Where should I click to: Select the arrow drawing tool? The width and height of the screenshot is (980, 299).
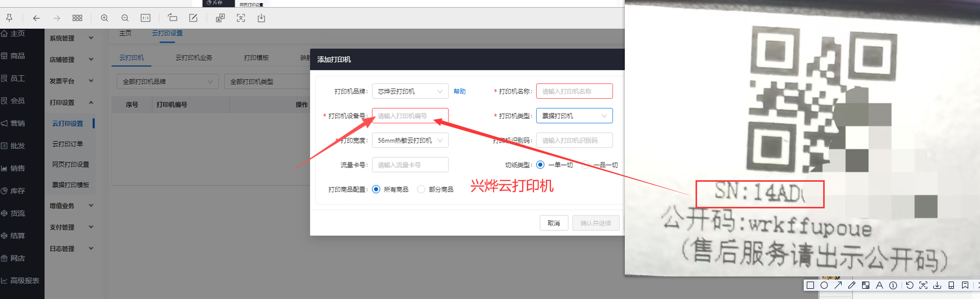coord(838,285)
